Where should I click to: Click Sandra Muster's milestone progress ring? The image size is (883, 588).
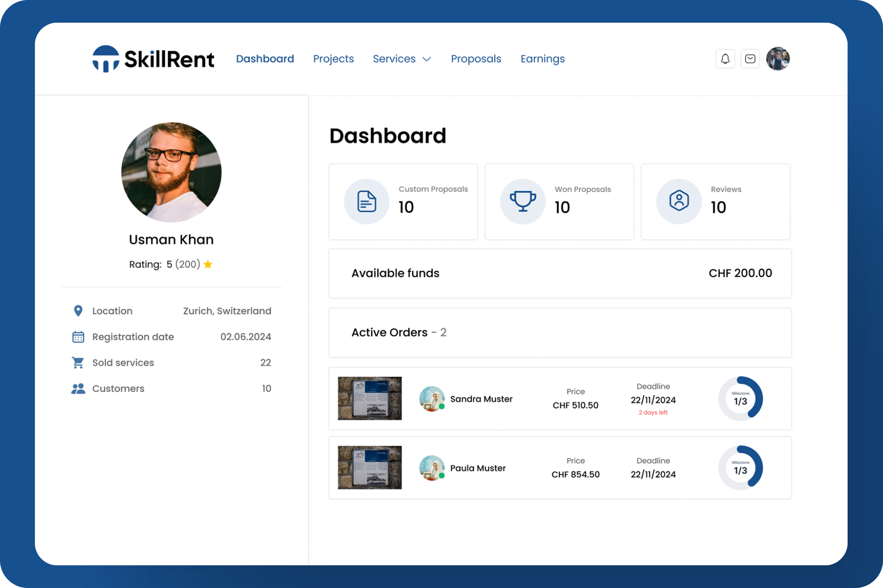740,398
